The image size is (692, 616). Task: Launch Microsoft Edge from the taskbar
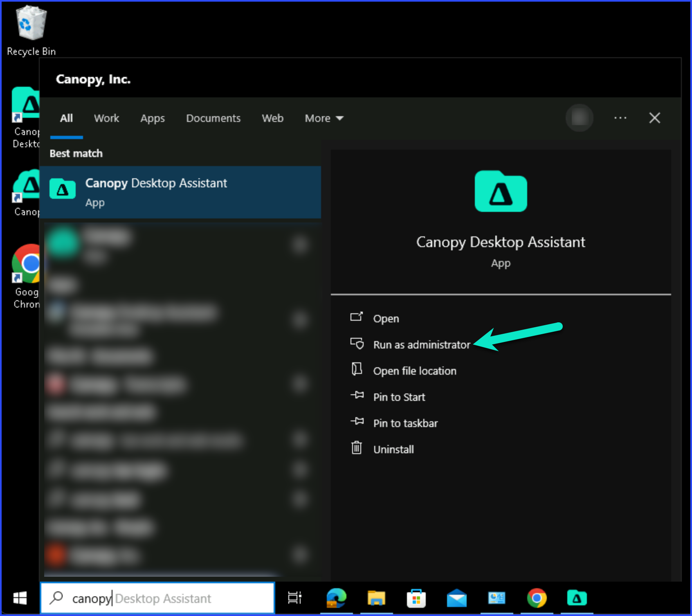(x=336, y=598)
